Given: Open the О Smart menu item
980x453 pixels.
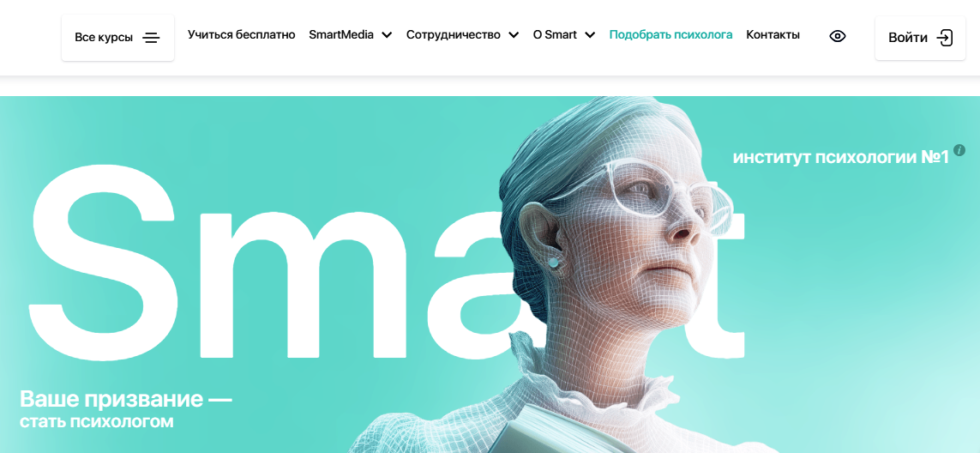Looking at the screenshot, I should 555,35.
